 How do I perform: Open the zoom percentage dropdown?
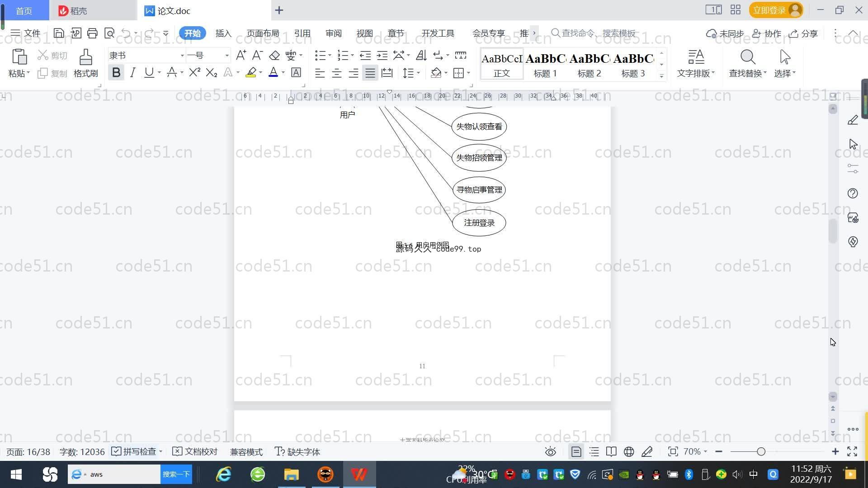[x=695, y=451]
